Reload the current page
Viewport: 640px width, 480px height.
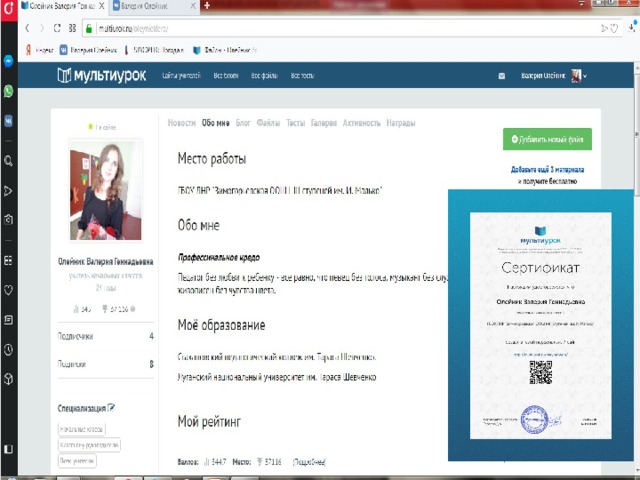point(57,28)
